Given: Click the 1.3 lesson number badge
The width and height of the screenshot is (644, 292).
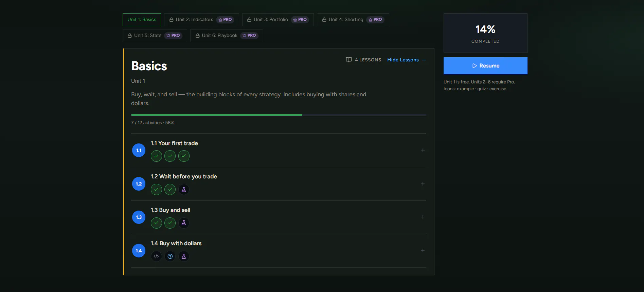Looking at the screenshot, I should tap(139, 217).
